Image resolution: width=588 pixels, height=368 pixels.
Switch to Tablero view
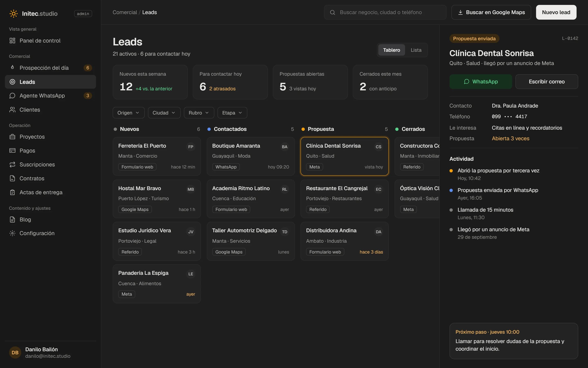(391, 50)
